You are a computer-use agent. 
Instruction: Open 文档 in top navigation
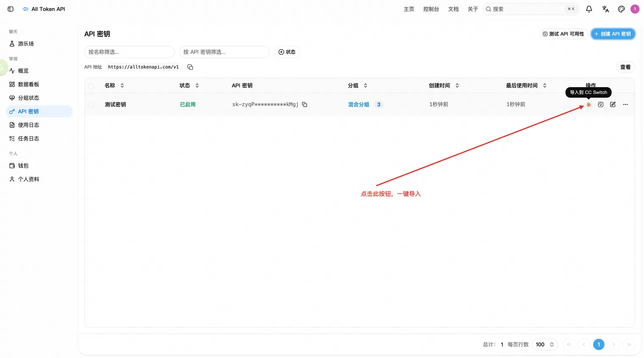click(x=453, y=9)
